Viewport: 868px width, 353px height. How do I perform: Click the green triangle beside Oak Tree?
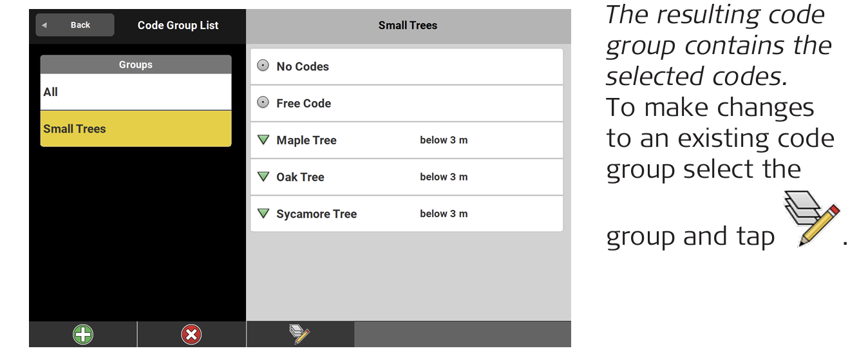(x=263, y=176)
